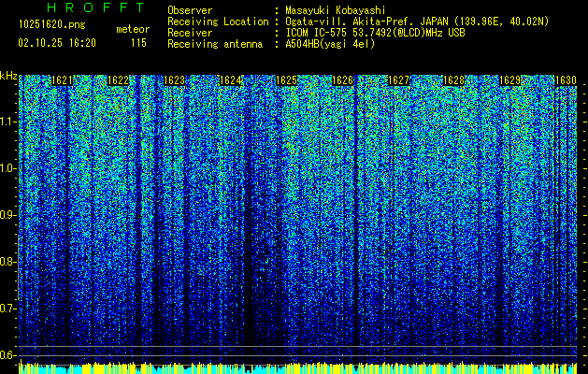Screen dimensions: 588x374
Task: Click the meteor count 115
Action: pyautogui.click(x=138, y=43)
